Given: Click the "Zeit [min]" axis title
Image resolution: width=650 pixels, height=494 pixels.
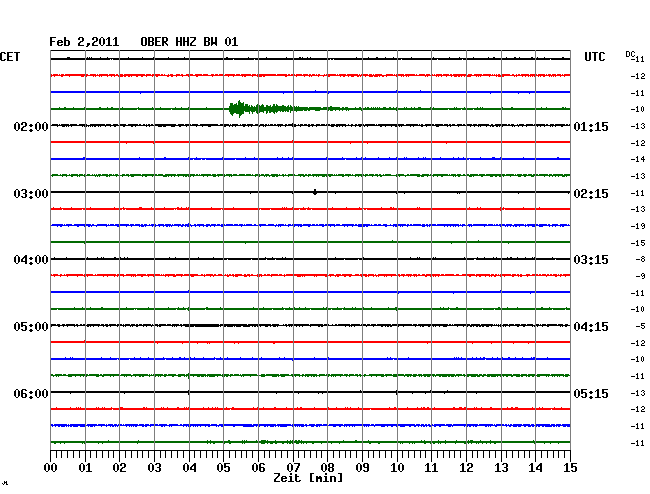Looking at the screenshot, I should click(308, 478).
